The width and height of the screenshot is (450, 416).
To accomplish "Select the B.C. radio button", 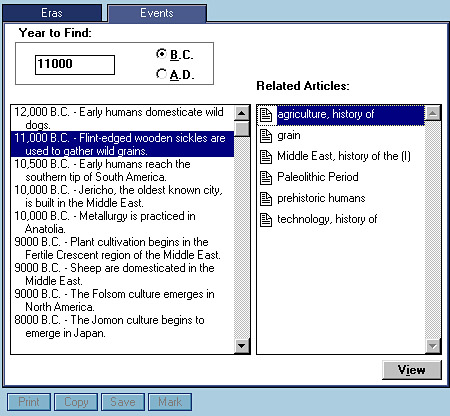I will pyautogui.click(x=161, y=54).
